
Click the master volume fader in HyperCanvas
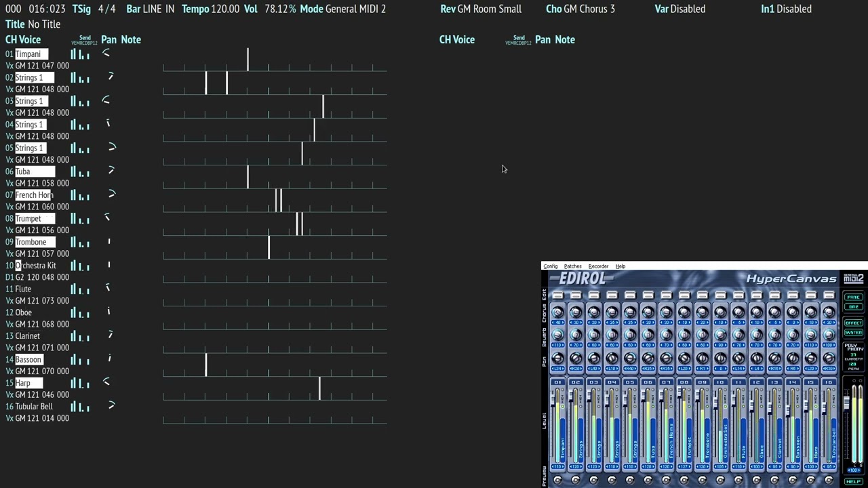coord(846,402)
